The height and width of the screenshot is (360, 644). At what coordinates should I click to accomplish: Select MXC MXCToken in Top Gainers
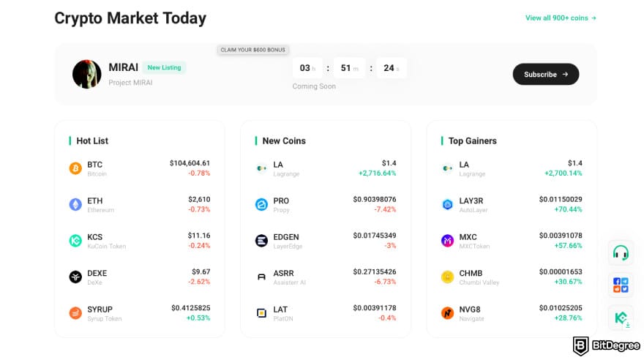(512, 241)
